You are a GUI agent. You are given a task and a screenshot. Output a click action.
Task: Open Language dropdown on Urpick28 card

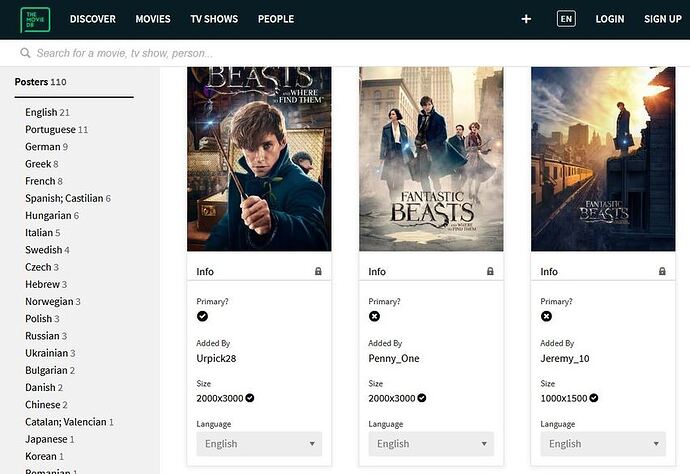pos(259,444)
